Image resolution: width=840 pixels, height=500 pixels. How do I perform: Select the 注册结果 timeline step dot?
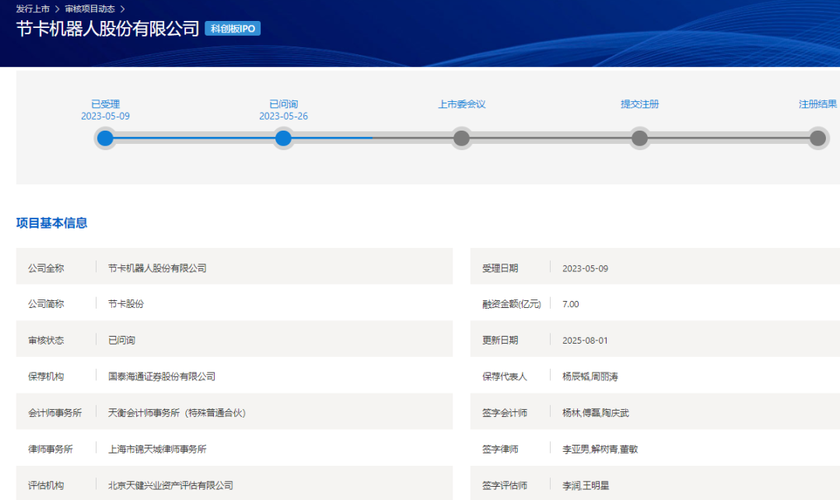(818, 138)
